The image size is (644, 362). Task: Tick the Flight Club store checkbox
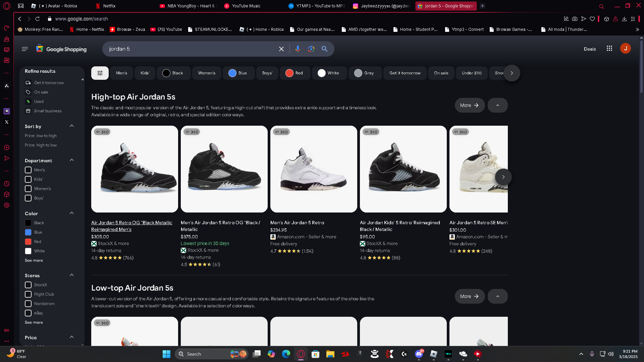[28, 294]
